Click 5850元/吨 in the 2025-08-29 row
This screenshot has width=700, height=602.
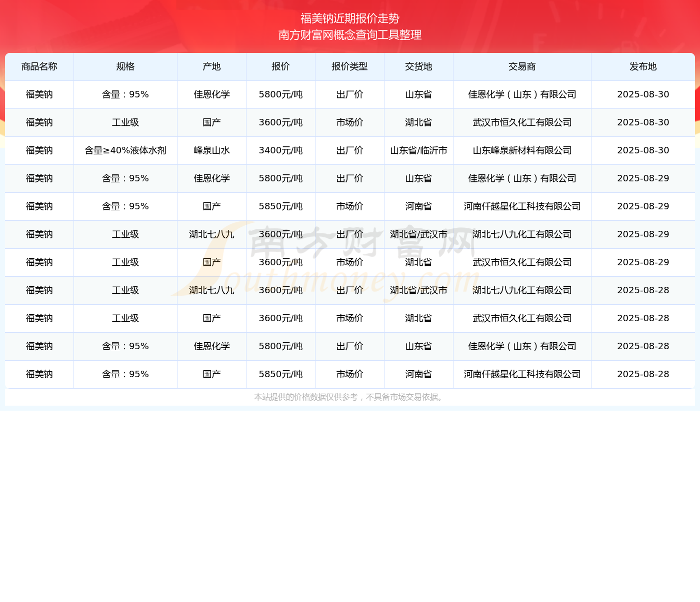(280, 206)
